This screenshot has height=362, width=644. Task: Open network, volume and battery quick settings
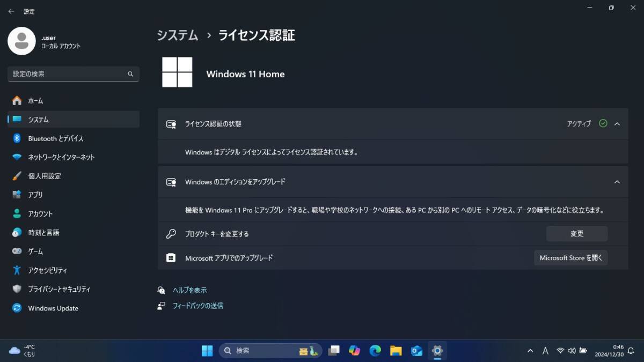tap(571, 351)
